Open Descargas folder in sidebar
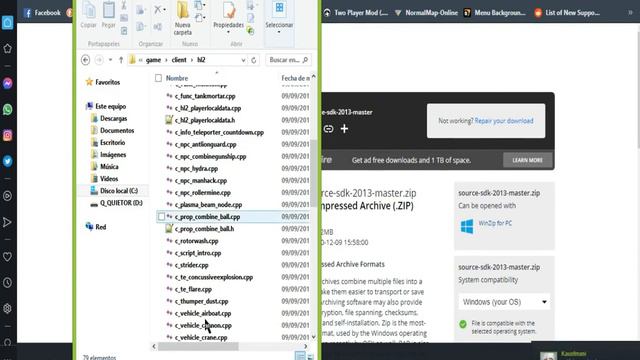640x360 pixels. [x=113, y=118]
